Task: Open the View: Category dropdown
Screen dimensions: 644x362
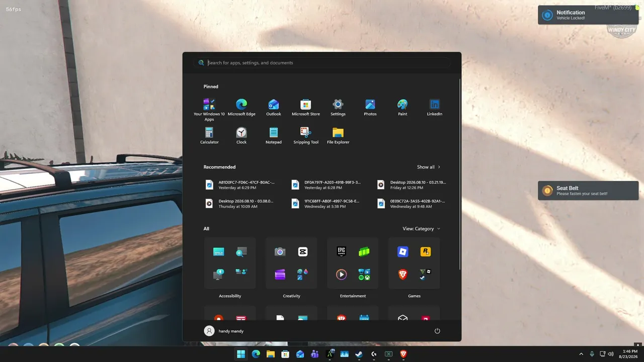Action: 422,229
